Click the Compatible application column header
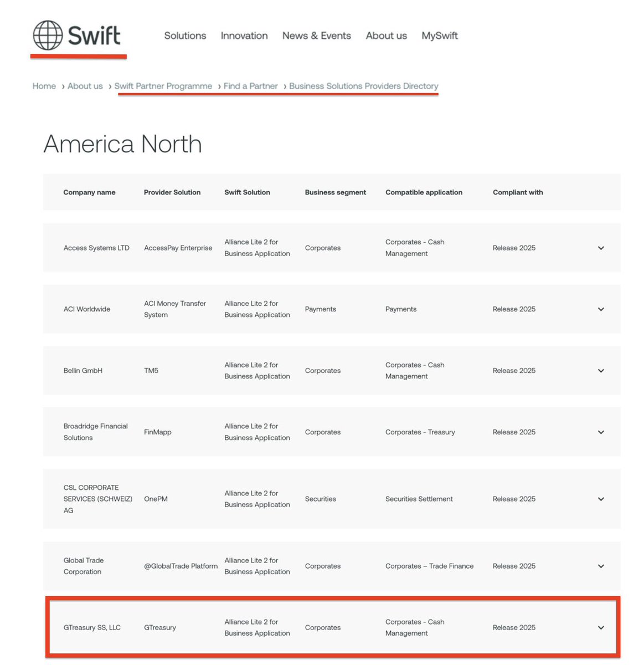644x665 pixels. coord(424,192)
